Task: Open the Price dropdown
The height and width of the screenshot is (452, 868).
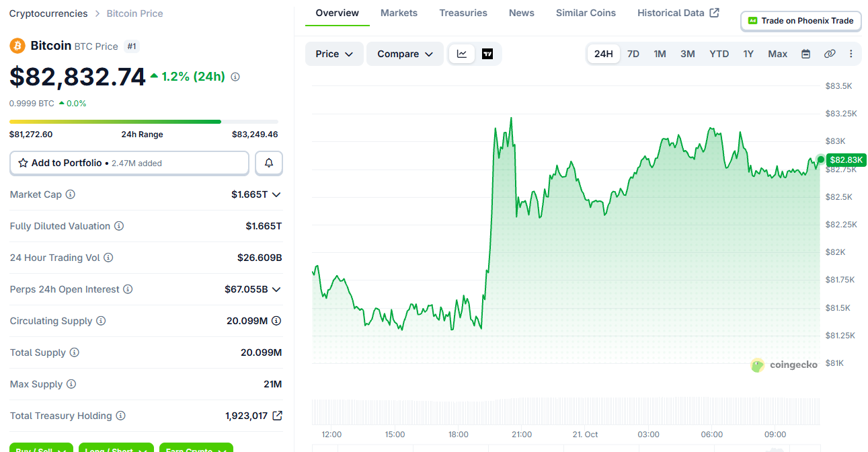Action: (x=334, y=54)
